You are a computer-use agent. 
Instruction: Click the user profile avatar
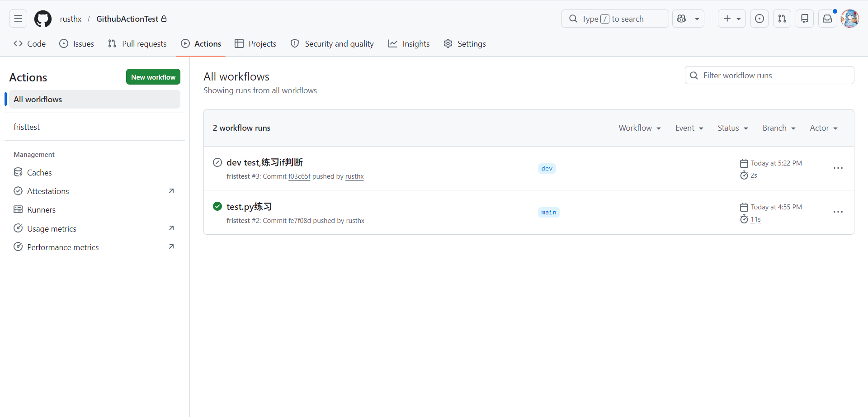pyautogui.click(x=850, y=19)
